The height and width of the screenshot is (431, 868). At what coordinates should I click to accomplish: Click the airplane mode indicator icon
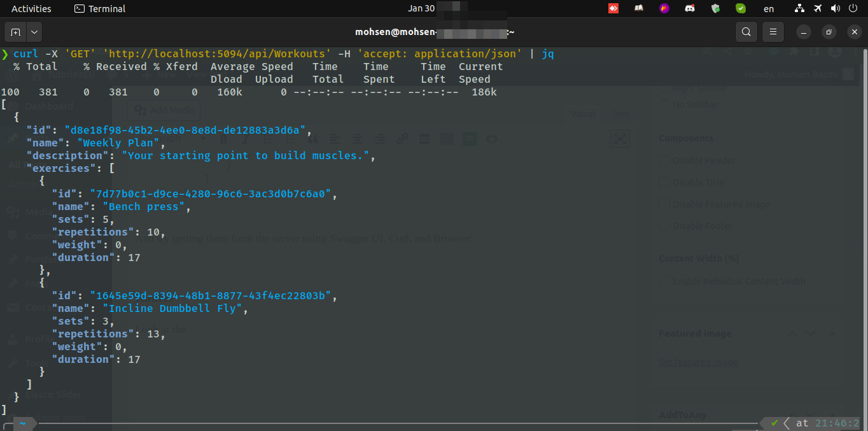tap(818, 9)
